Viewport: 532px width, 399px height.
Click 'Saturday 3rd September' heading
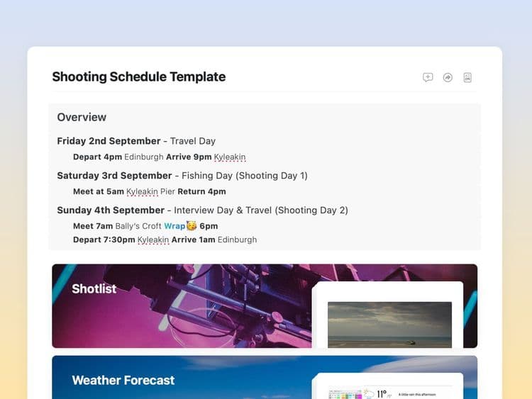[x=114, y=176]
